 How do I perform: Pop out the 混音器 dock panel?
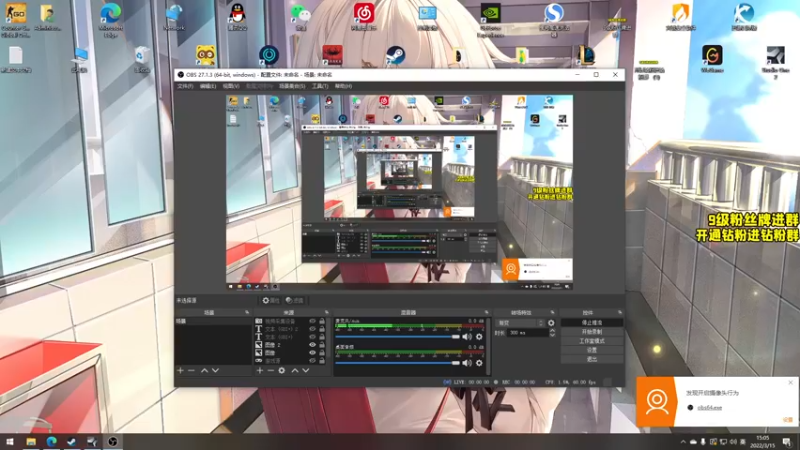point(486,312)
